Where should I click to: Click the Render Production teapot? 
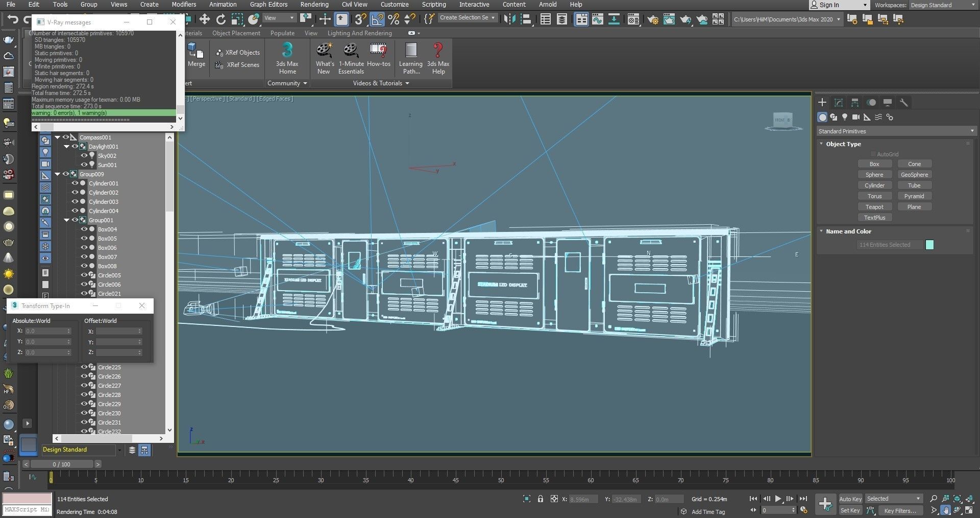685,19
